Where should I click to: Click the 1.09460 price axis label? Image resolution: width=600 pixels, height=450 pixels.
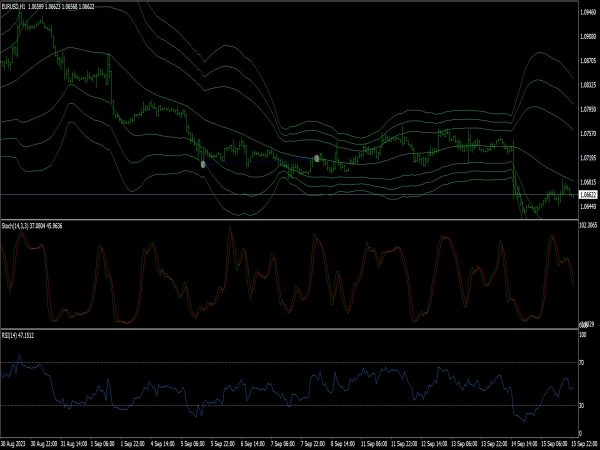coord(588,12)
